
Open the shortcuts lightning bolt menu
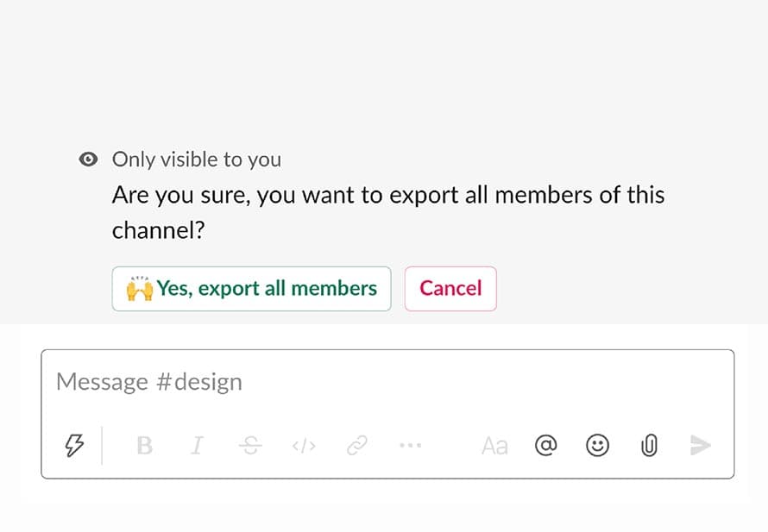[76, 446]
